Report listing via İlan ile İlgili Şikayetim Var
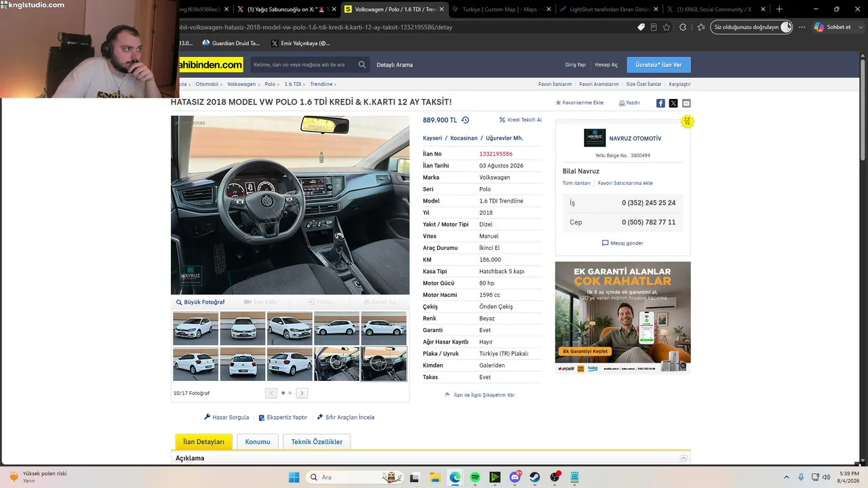This screenshot has width=868, height=488. pos(479,395)
